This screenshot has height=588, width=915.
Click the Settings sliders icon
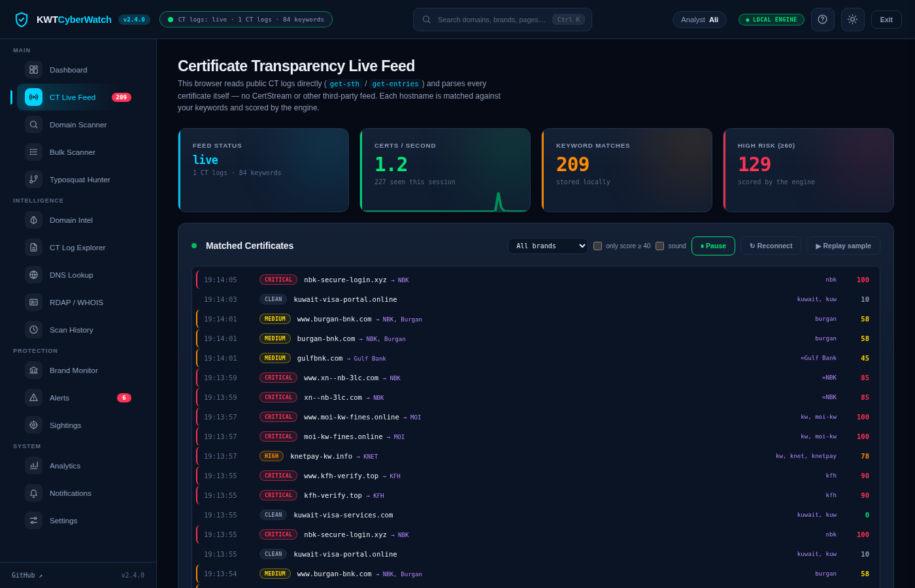(x=33, y=521)
